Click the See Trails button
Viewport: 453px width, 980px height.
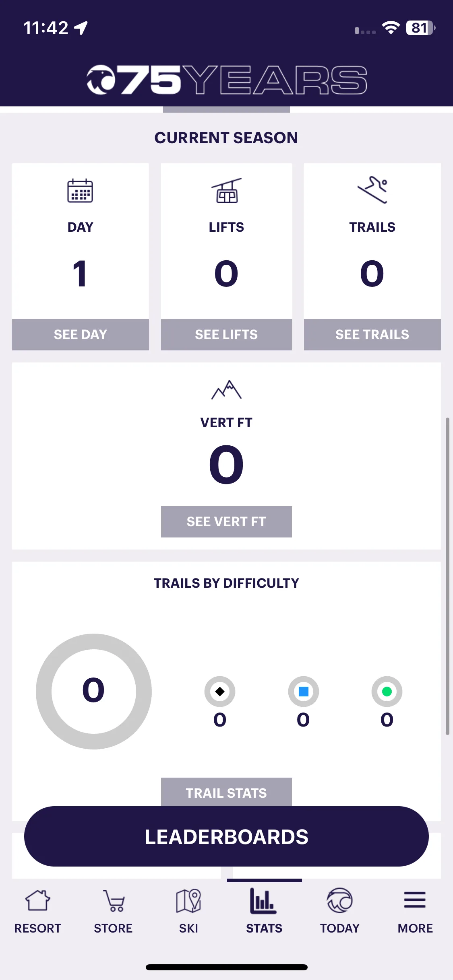[372, 335]
